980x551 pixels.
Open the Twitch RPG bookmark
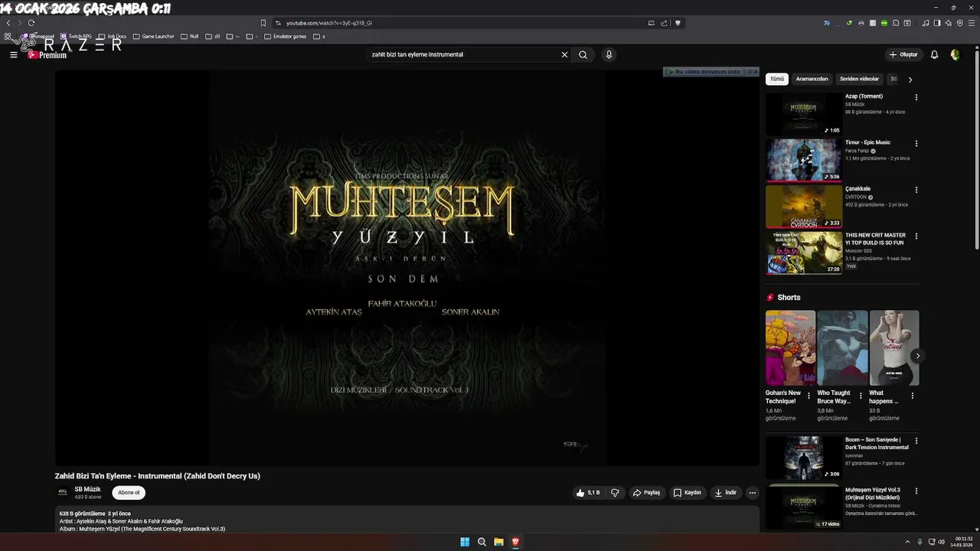click(75, 36)
